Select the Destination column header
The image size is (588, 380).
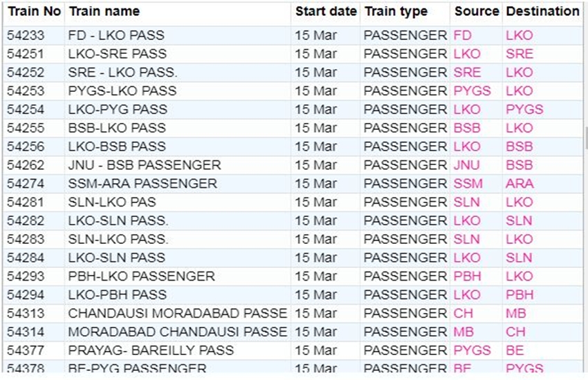tap(542, 12)
